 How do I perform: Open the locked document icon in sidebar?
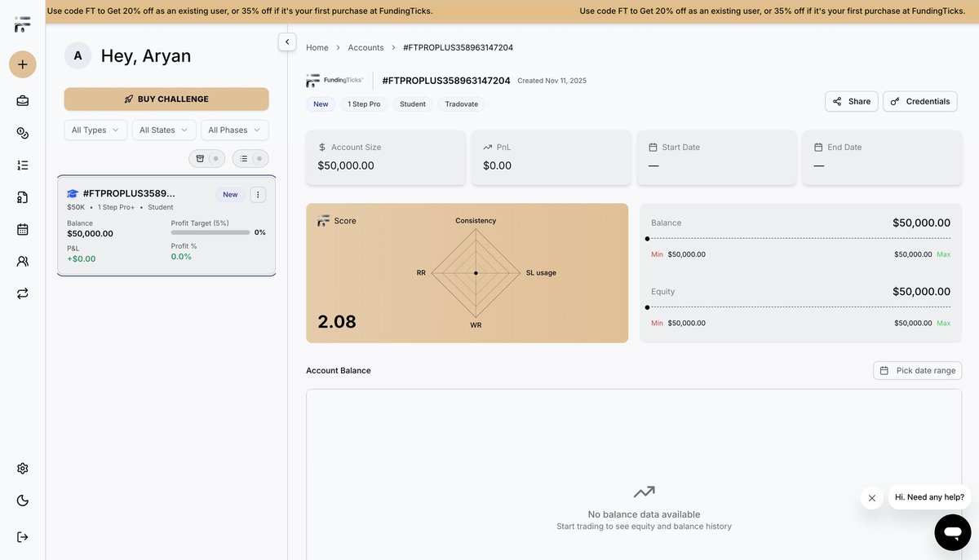[23, 197]
